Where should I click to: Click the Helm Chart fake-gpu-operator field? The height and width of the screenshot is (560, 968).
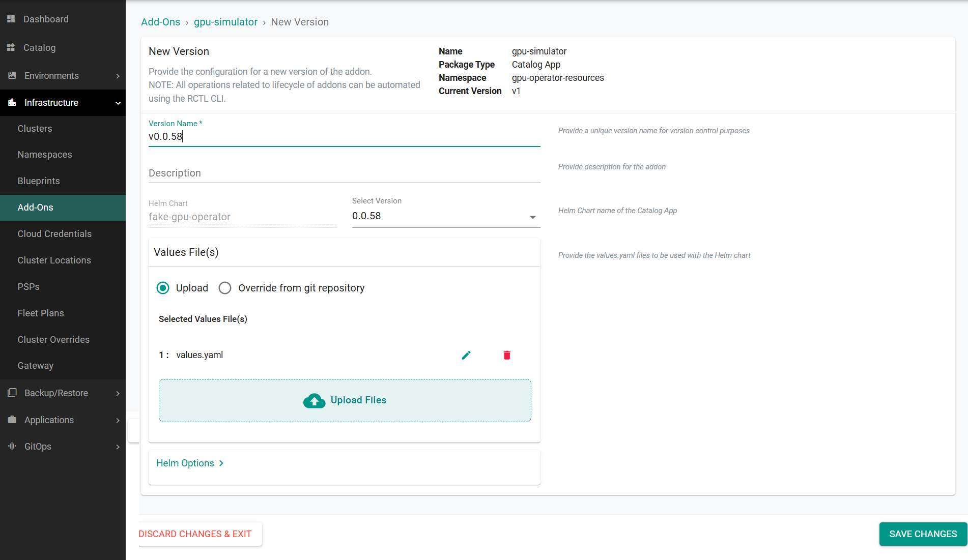[242, 217]
